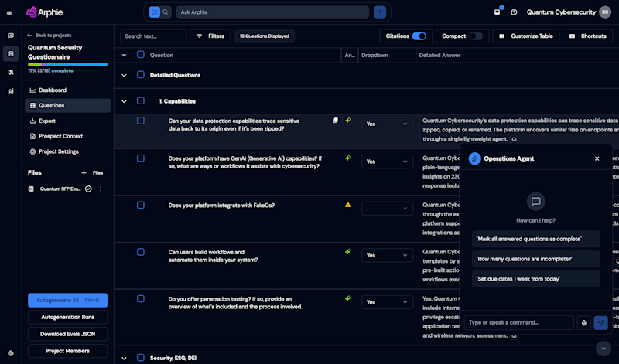Image resolution: width=619 pixels, height=364 pixels.
Task: Click copy icon on data protection question
Action: point(335,121)
